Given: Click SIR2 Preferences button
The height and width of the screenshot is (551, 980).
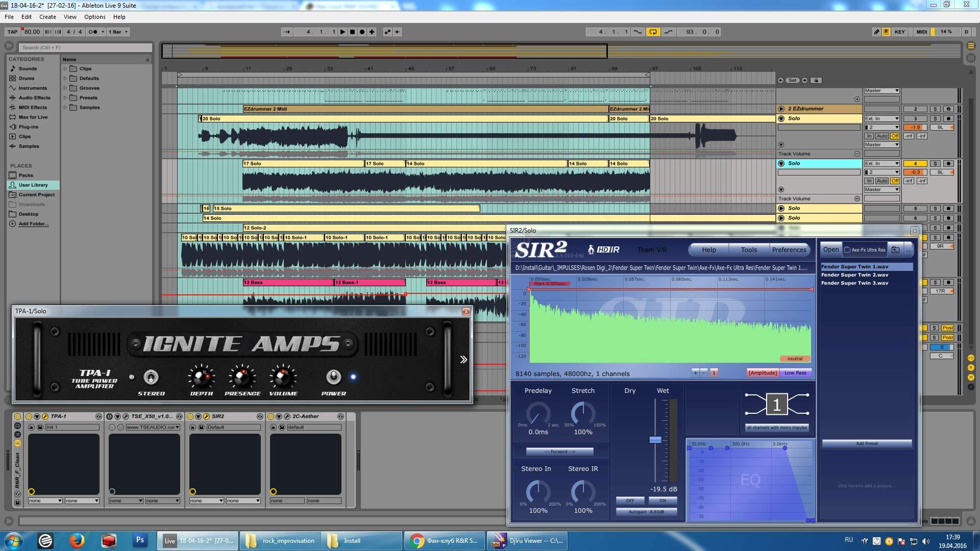Looking at the screenshot, I should 789,249.
